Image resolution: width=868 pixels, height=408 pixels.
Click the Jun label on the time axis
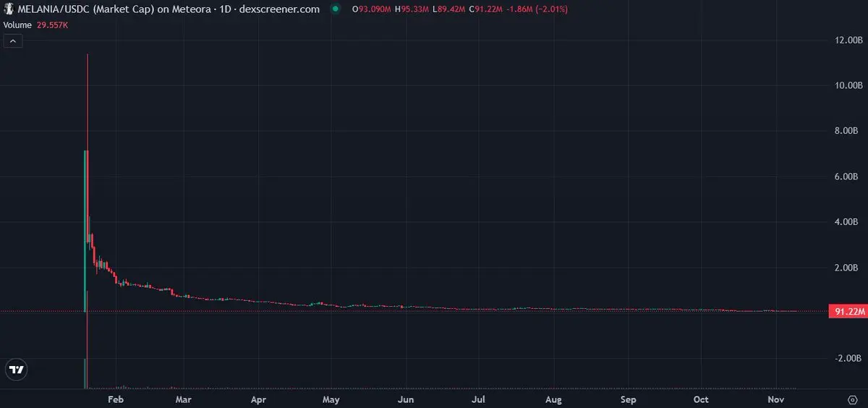(x=406, y=399)
